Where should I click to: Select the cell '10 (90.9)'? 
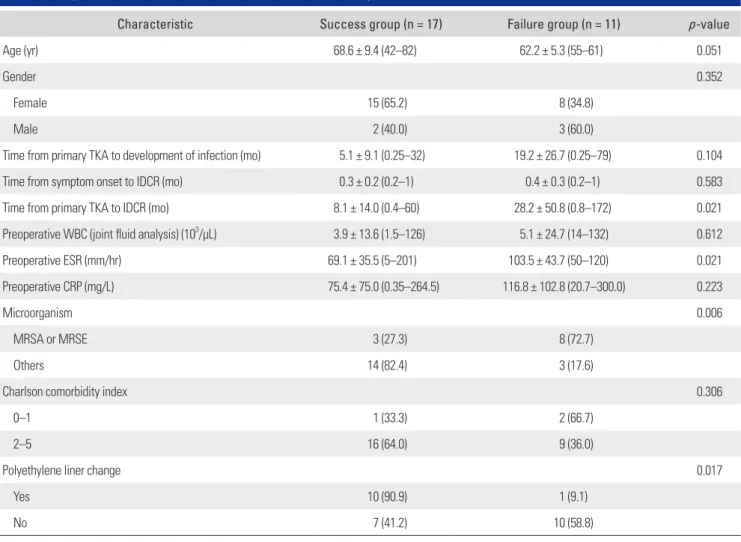pos(388,497)
